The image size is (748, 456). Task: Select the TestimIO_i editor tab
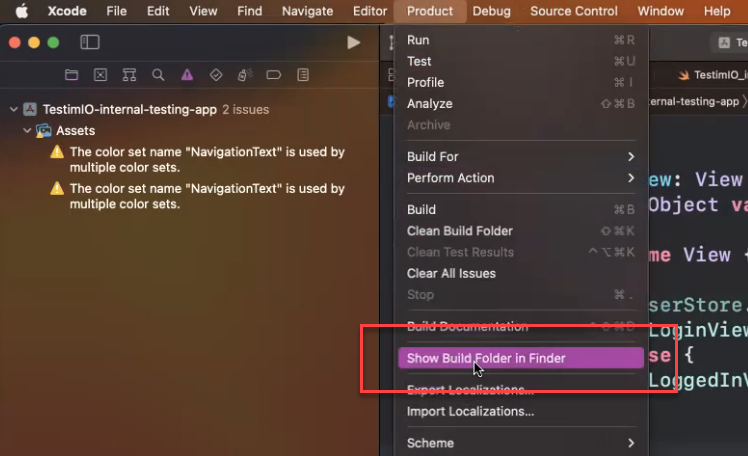pos(713,75)
